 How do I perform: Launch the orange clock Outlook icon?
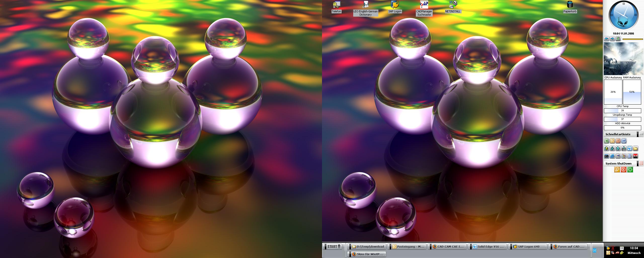612,141
